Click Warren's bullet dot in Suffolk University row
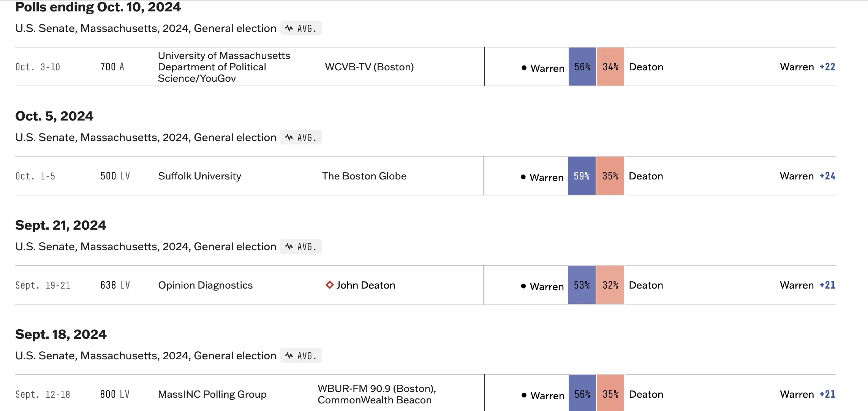 point(523,177)
